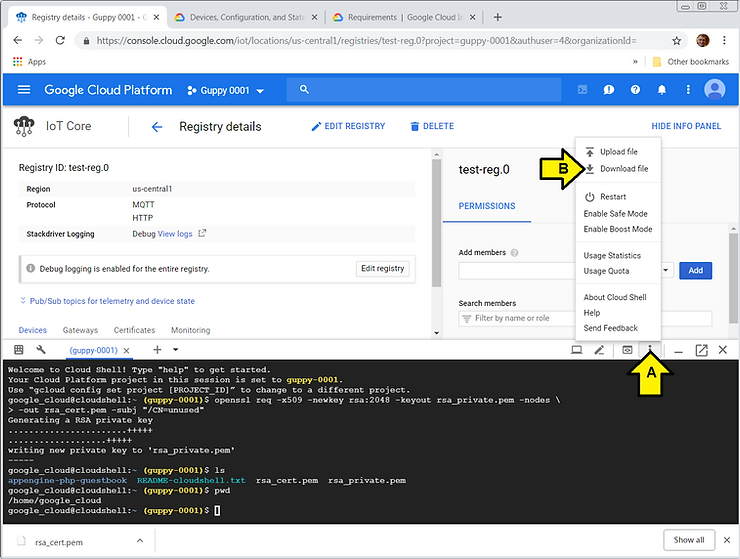
Task: Click the Cloud Shell three-dot more menu
Action: [x=651, y=350]
